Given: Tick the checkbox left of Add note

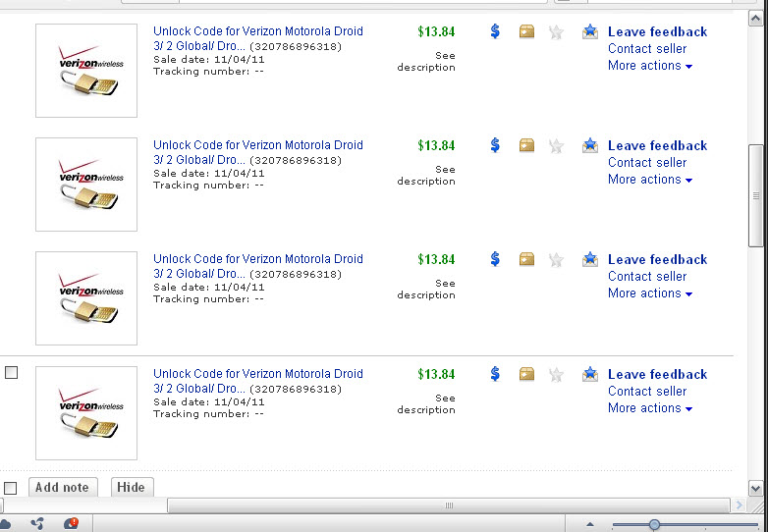Looking at the screenshot, I should pos(10,488).
